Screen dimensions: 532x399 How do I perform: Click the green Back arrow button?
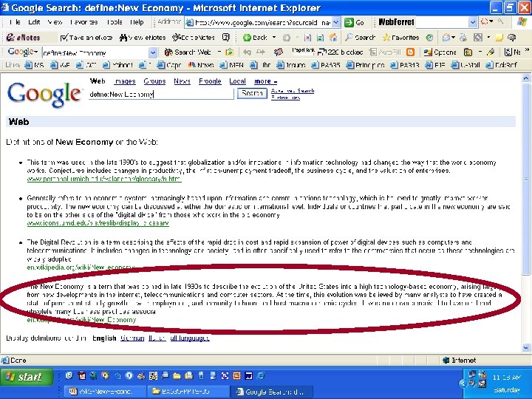point(255,38)
